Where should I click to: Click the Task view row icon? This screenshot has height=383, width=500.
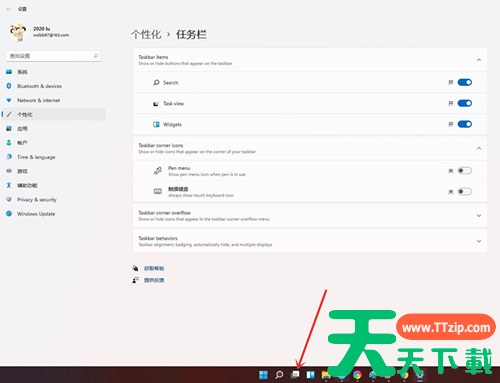click(x=156, y=104)
